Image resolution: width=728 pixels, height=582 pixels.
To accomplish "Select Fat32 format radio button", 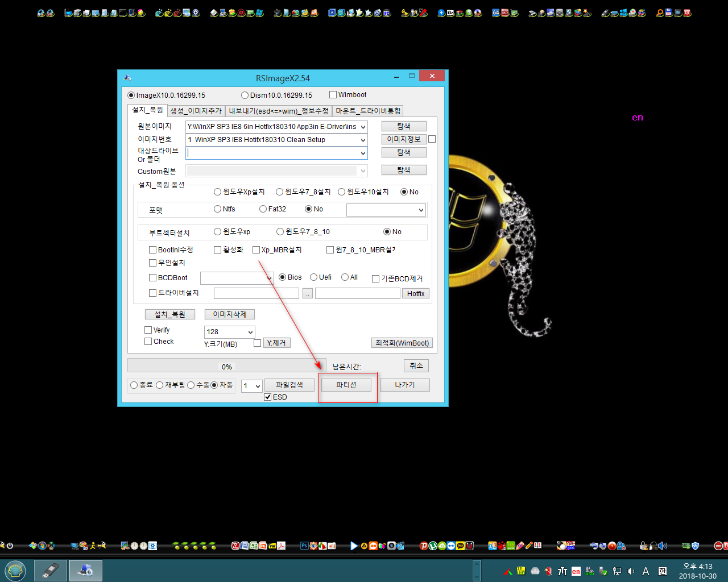I will [263, 209].
